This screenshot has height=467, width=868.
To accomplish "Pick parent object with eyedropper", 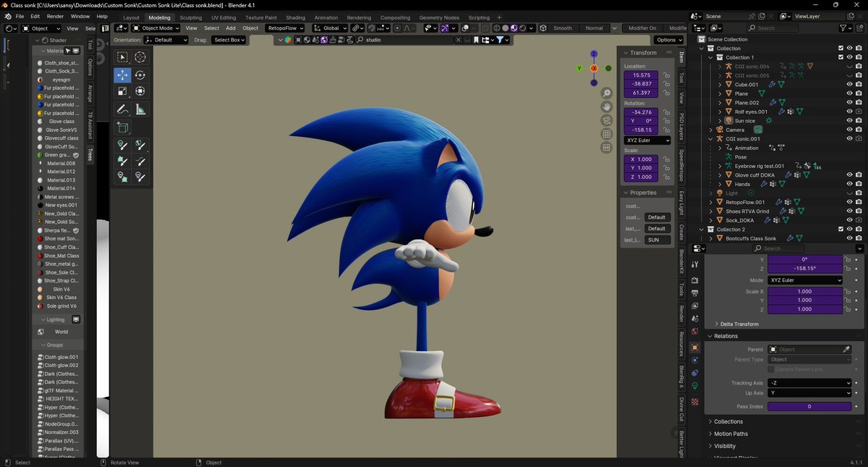I will [846, 350].
